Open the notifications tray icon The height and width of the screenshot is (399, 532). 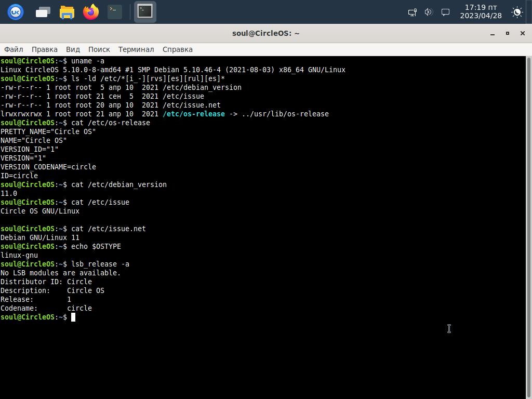(445, 12)
